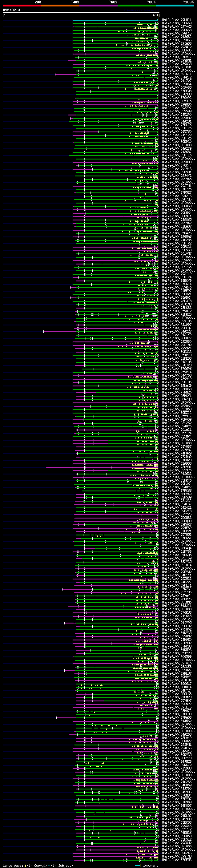Select hit UniRef100_O65375
Image resolution: width=197 pixels, height=868 pixels.
pos(177,101)
